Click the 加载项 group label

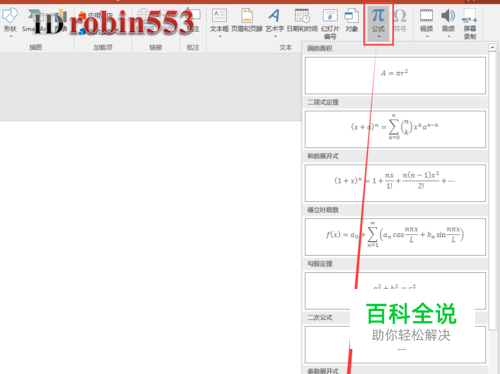(103, 47)
